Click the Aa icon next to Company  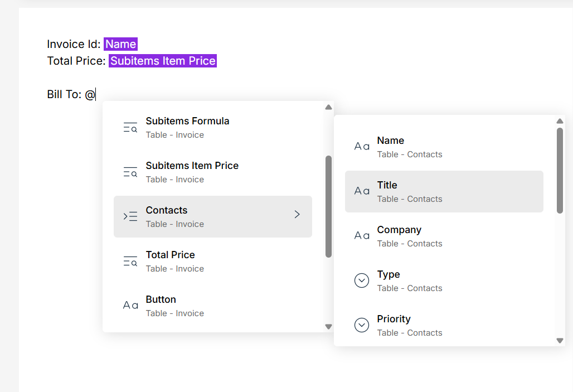click(x=361, y=236)
